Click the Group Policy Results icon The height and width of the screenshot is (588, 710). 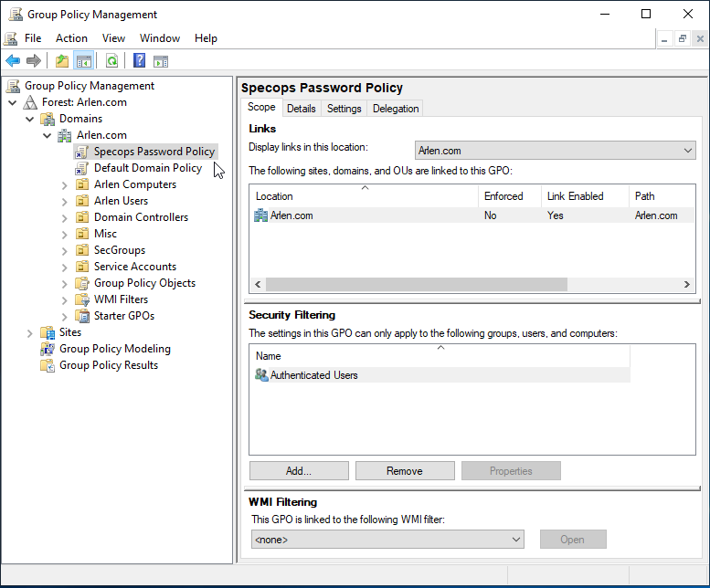(x=48, y=365)
